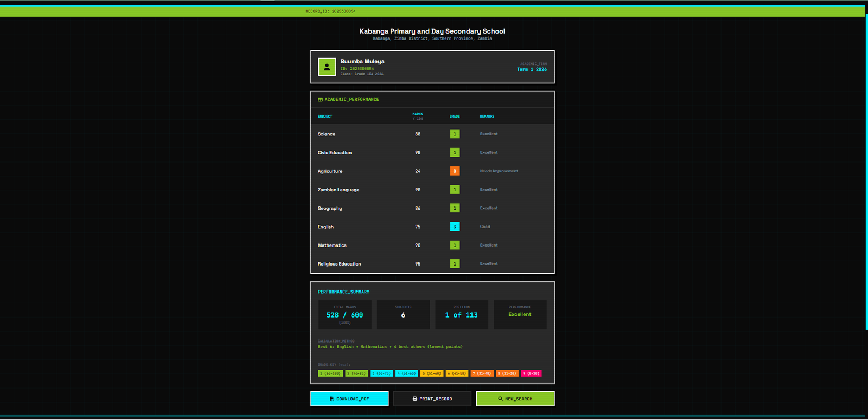Click grade key swatch 8 (21-30)
This screenshot has width=868, height=420.
pyautogui.click(x=507, y=373)
